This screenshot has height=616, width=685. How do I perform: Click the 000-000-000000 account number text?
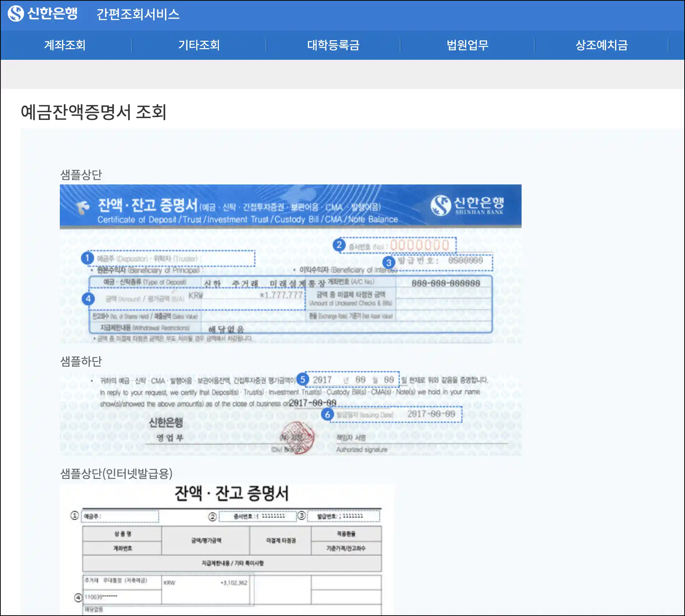click(x=446, y=283)
